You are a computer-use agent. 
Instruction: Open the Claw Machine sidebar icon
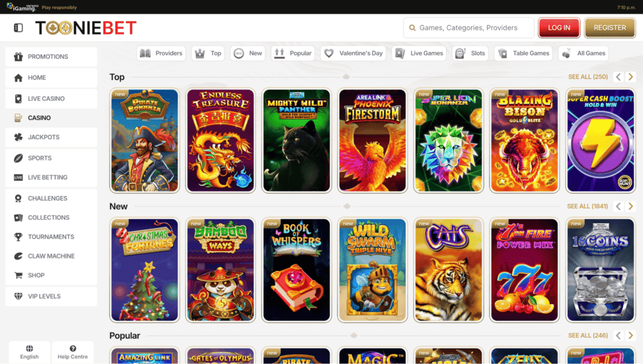(18, 256)
